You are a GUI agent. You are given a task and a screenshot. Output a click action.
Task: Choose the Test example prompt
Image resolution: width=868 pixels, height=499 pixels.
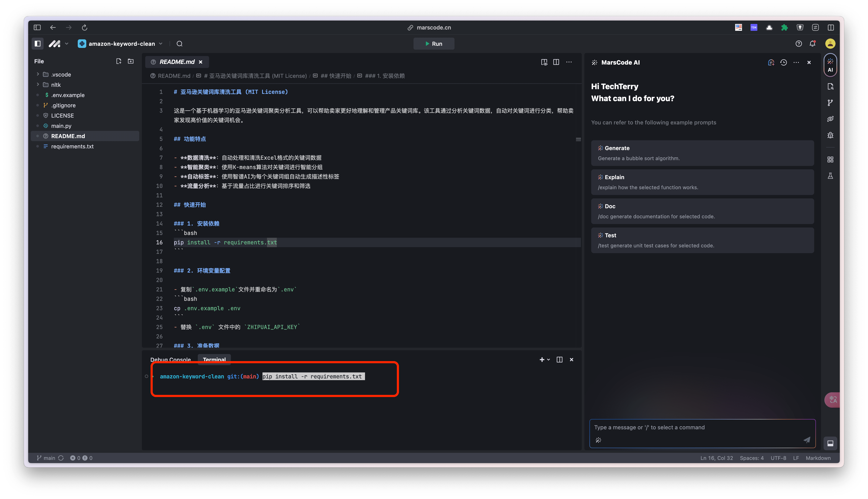tap(702, 240)
